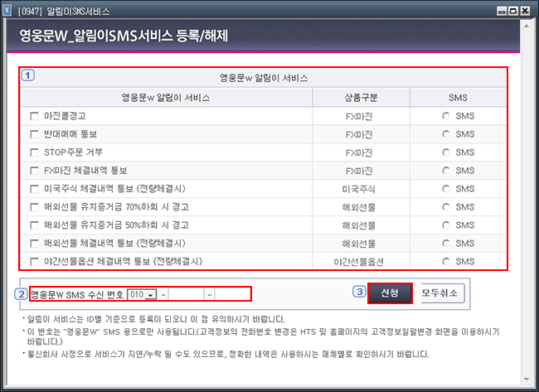Select SMS radio for 50%하회 경고 row
The height and width of the screenshot is (392, 539).
[x=446, y=225]
